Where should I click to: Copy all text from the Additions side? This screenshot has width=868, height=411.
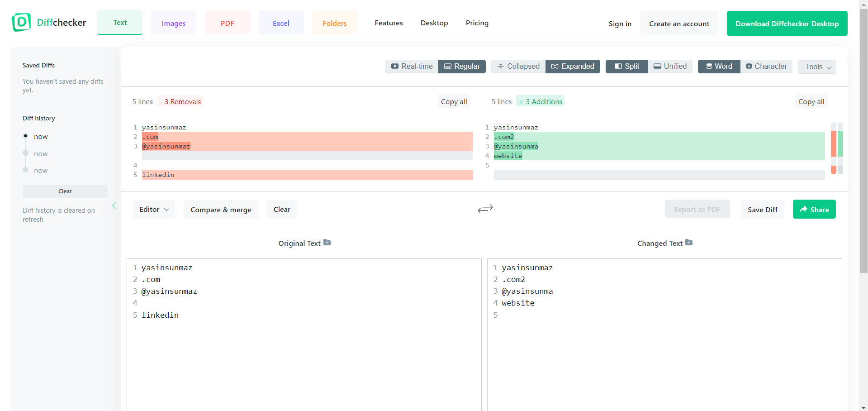(x=811, y=101)
